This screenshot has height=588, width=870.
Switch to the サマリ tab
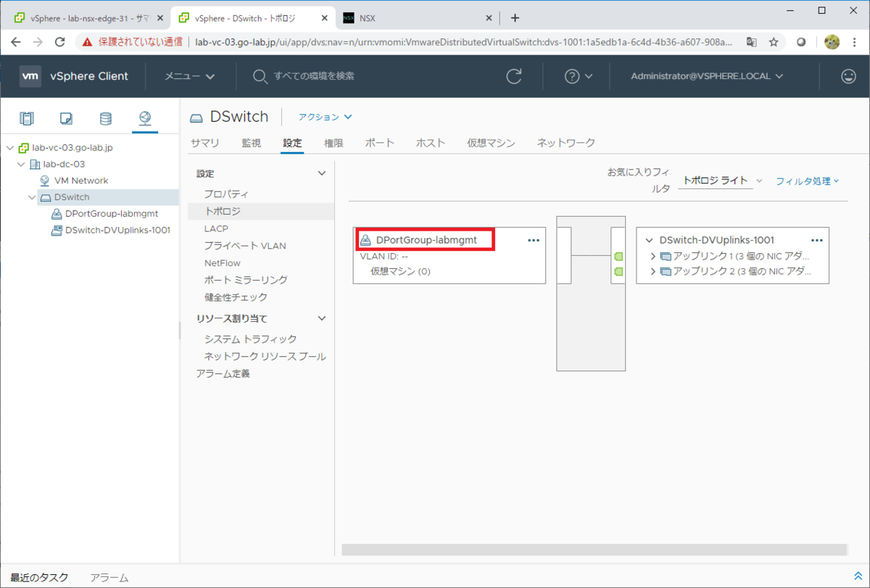pos(205,143)
